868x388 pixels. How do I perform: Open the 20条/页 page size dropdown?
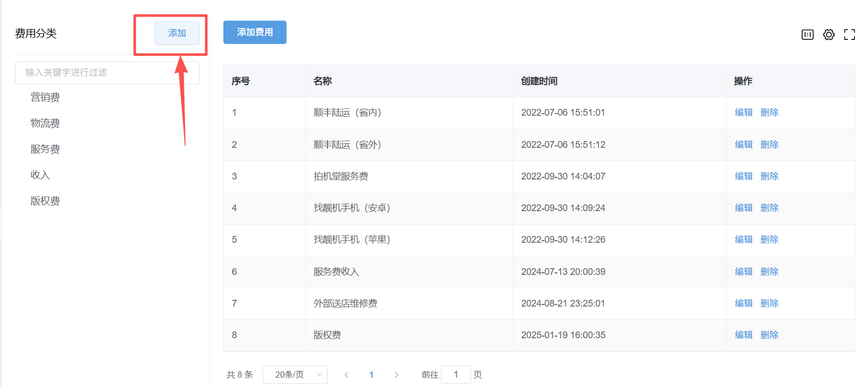(295, 375)
